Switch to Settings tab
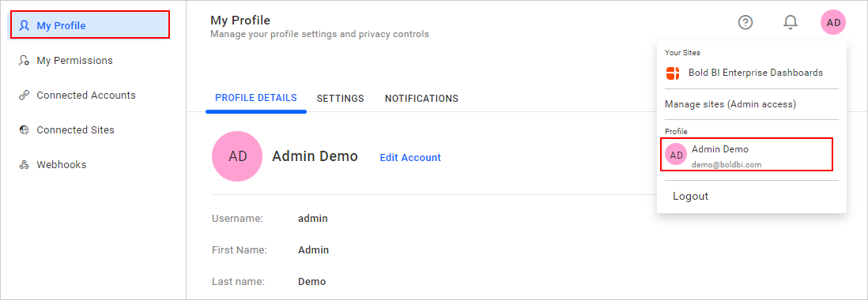Screen dimensions: 868x300 tap(341, 99)
